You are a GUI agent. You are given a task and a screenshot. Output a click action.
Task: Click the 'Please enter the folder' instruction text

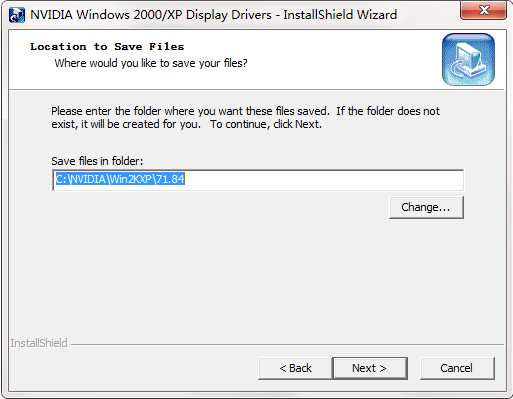tap(245, 117)
